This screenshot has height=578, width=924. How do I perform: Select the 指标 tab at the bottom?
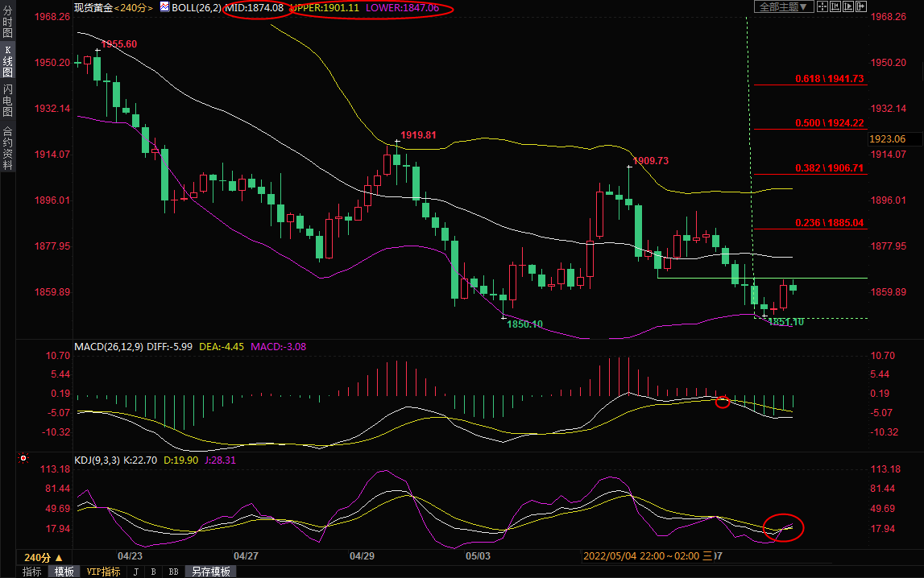(32, 572)
